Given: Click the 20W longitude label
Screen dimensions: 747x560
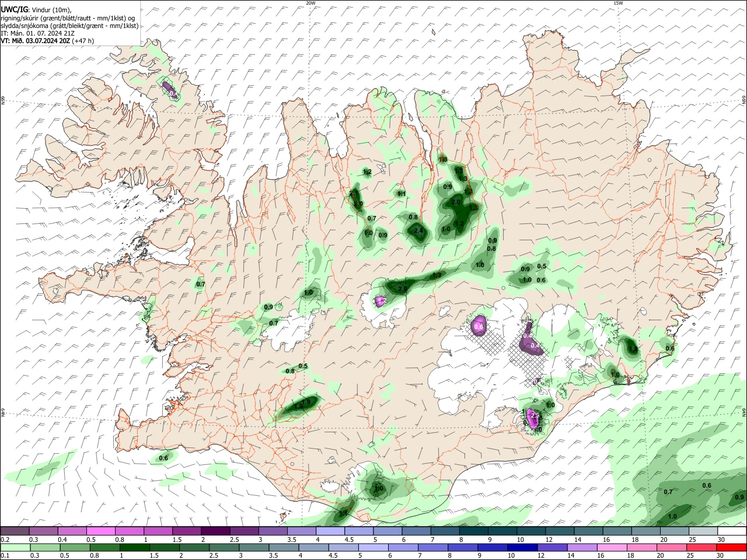Looking at the screenshot, I should pyautogui.click(x=310, y=3).
